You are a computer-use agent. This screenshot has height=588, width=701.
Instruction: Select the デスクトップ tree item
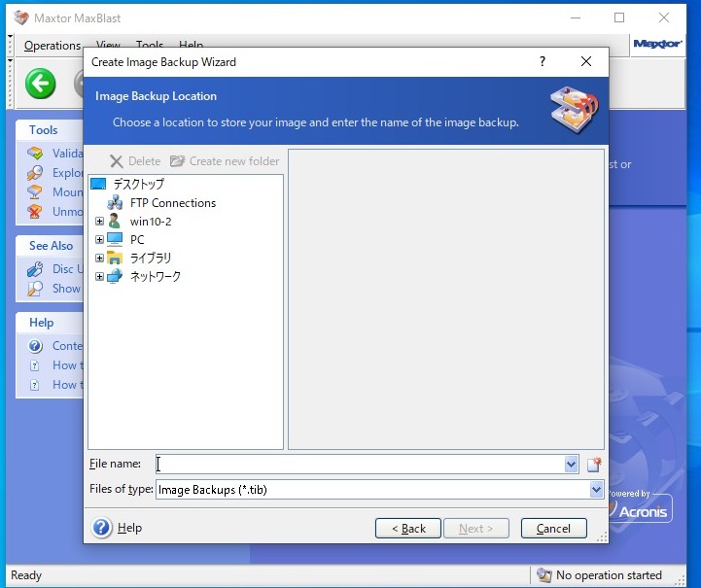[x=139, y=184]
